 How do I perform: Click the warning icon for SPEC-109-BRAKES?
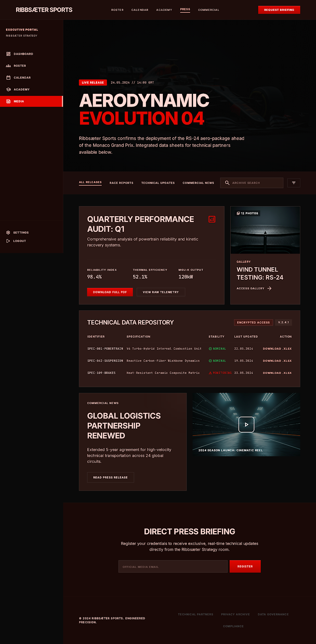click(210, 373)
